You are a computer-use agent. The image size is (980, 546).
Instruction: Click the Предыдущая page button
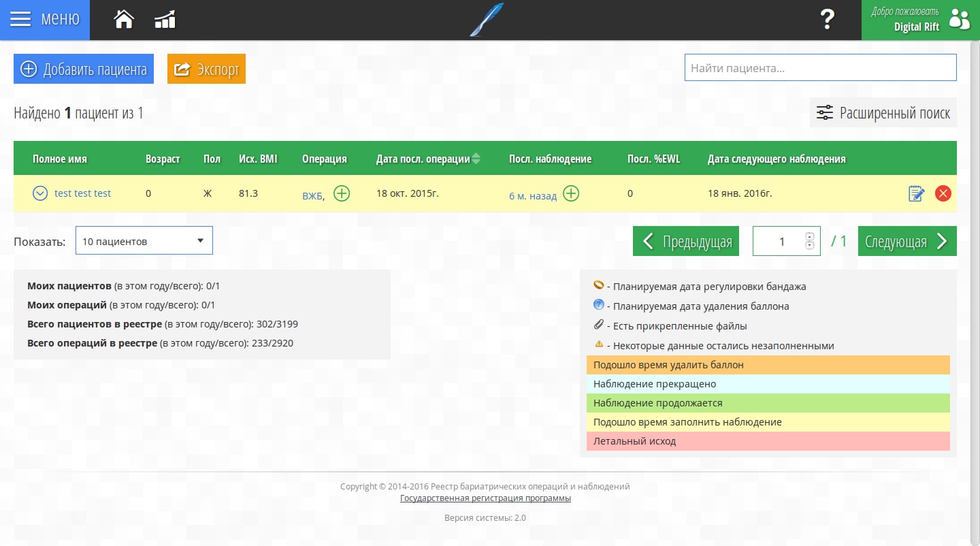pyautogui.click(x=686, y=241)
